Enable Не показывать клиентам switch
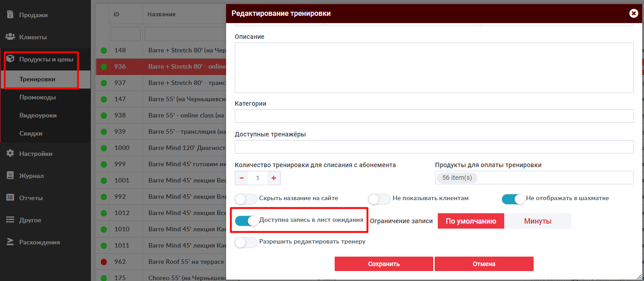 (379, 199)
